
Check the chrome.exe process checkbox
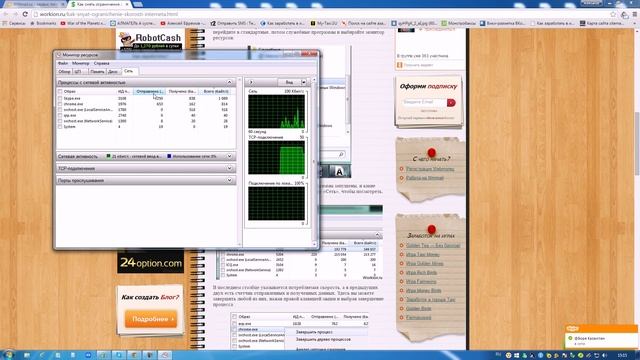60,104
